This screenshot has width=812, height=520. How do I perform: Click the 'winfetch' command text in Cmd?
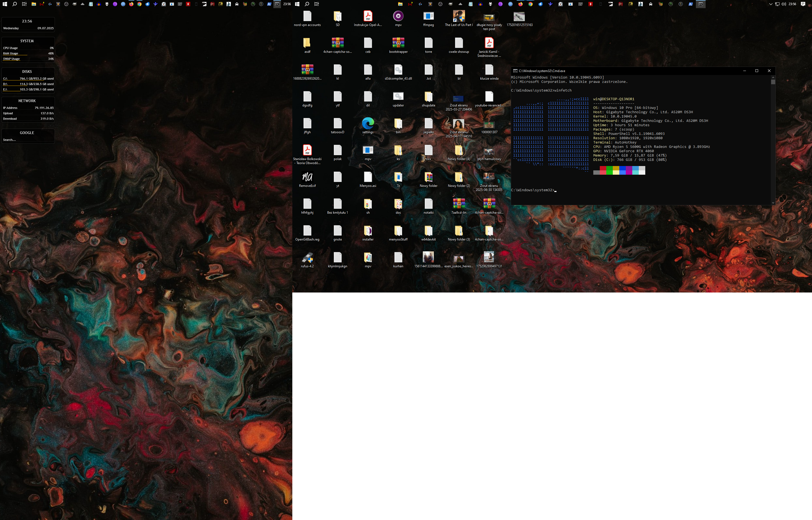[x=563, y=90]
